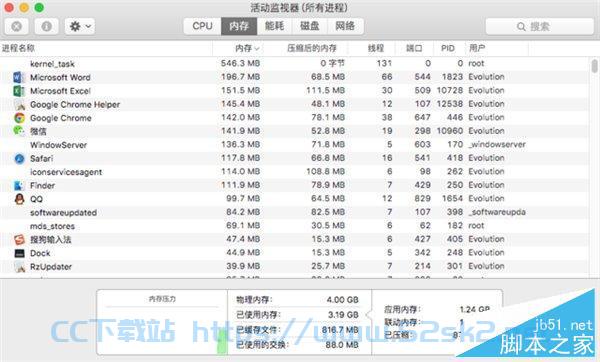Select the 微信 process name

pyautogui.click(x=38, y=131)
